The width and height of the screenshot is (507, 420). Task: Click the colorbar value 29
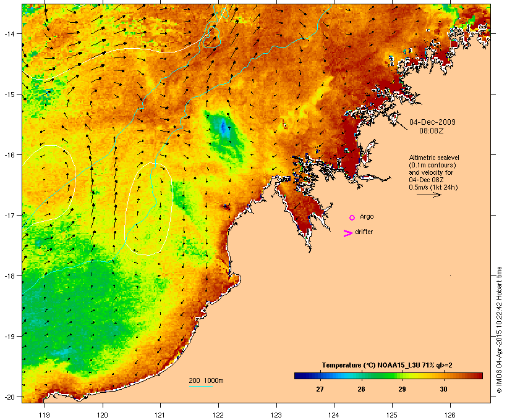click(402, 389)
